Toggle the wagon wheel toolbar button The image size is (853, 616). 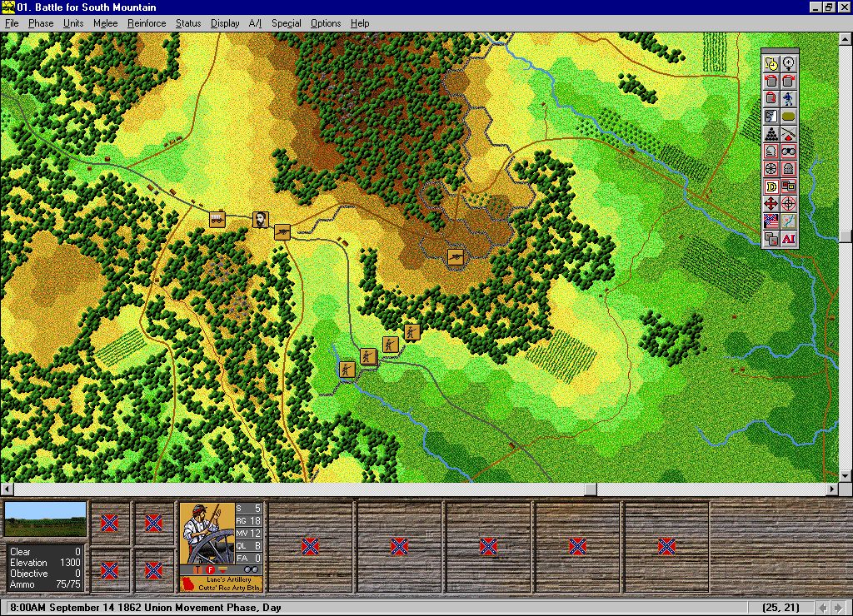[x=771, y=168]
